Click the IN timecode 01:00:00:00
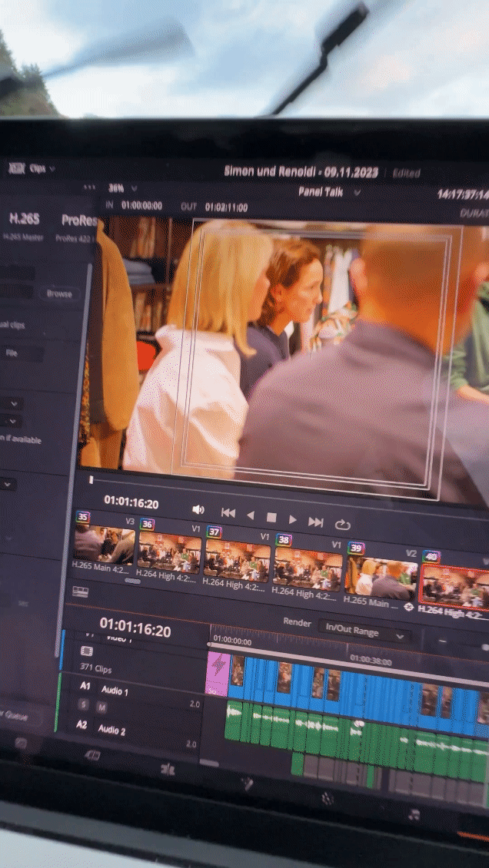The width and height of the screenshot is (489, 868). (x=141, y=205)
